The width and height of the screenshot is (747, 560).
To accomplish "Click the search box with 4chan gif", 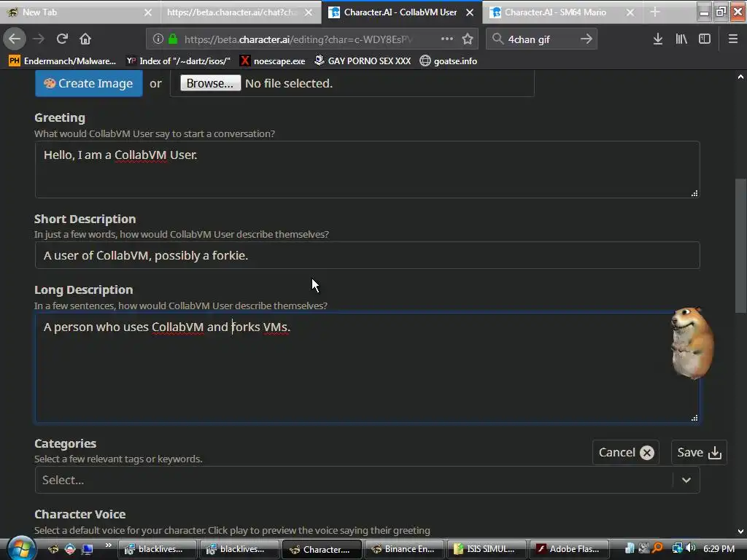I will click(x=541, y=39).
